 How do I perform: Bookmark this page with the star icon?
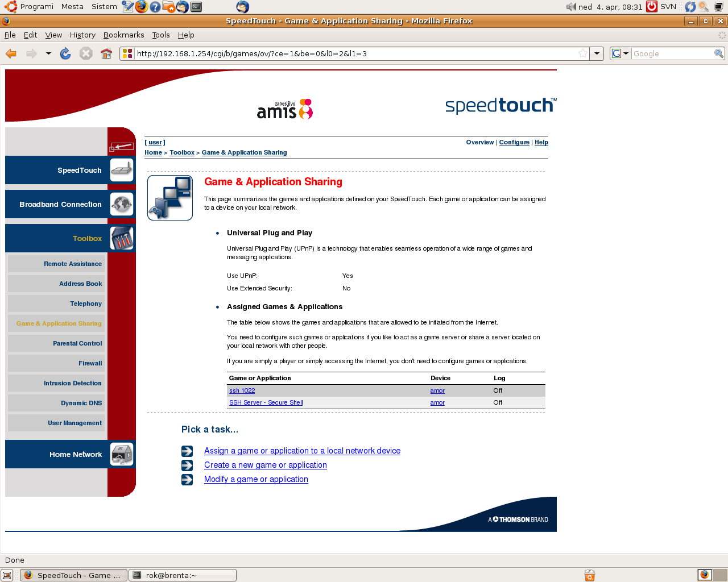tap(582, 53)
